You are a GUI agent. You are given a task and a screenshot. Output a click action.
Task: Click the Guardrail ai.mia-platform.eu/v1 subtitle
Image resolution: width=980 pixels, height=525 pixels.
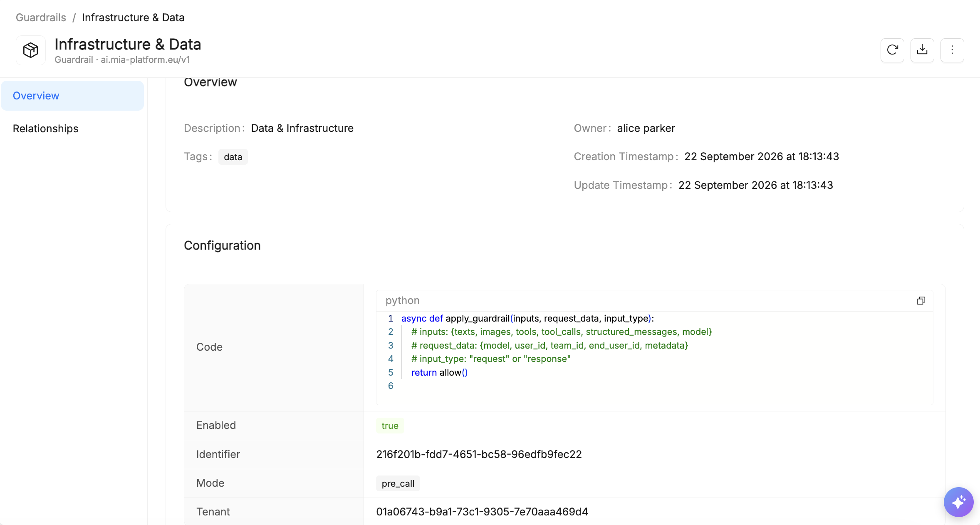[122, 60]
